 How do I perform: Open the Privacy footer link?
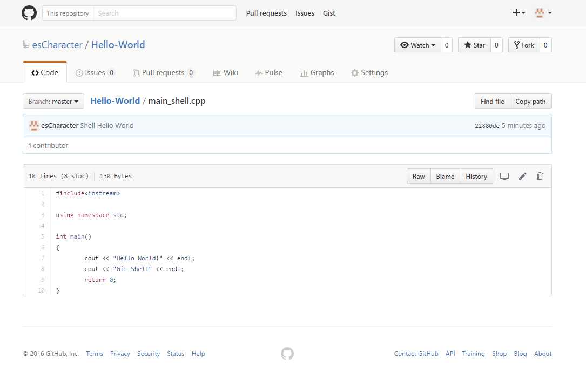click(x=120, y=354)
